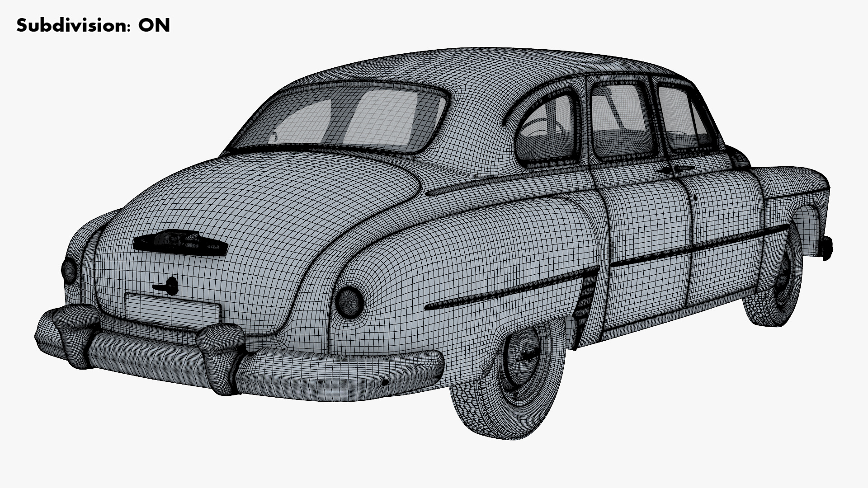Select the left taillight at the car edge
This screenshot has height=488, width=868.
click(x=69, y=271)
